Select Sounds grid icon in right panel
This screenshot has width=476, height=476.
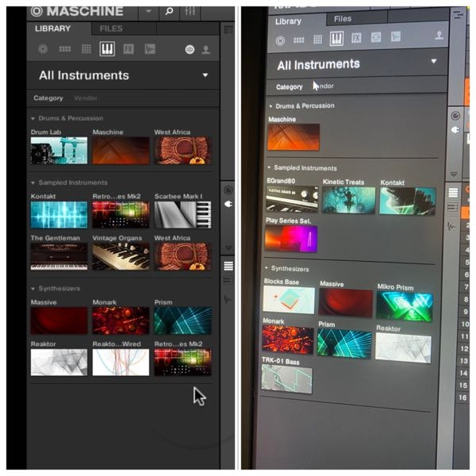click(x=317, y=39)
